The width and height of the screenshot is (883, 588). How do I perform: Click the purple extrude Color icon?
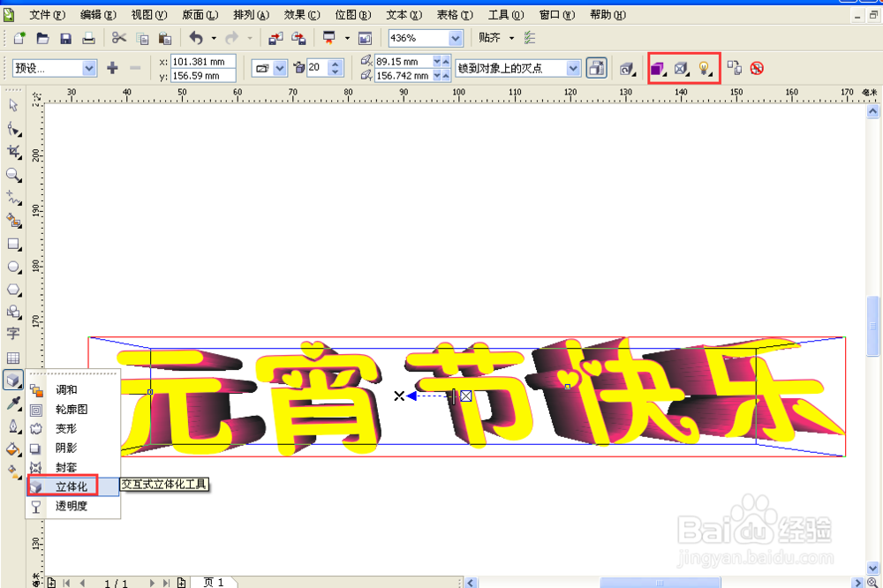click(656, 67)
